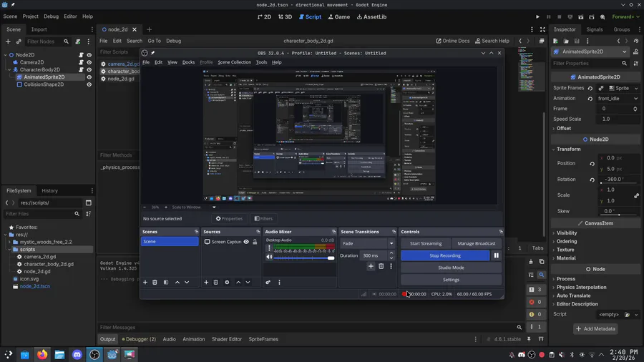
Task: Toggle FileSystem split mode icon
Action: 88,202
